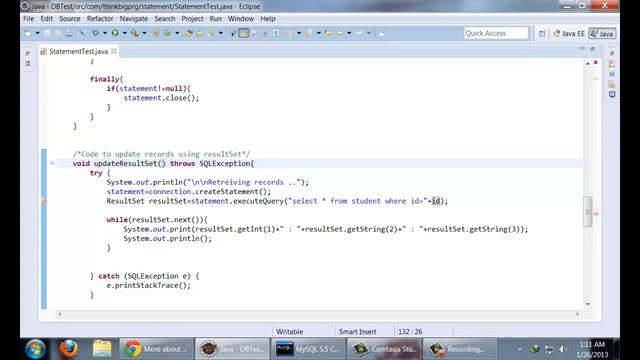Image resolution: width=640 pixels, height=360 pixels.
Task: Click the red error indicator in overview ruler
Action: (x=596, y=62)
